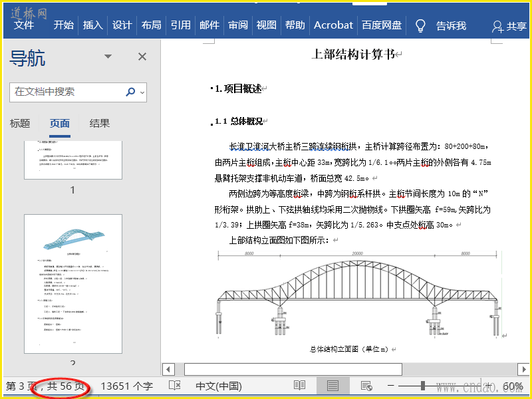Open the lightbulb 告诉我 assistant icon

(x=420, y=26)
